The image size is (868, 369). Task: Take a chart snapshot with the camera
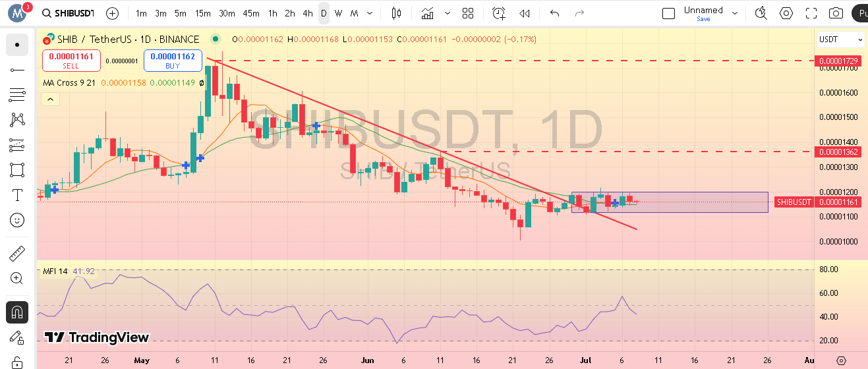836,13
